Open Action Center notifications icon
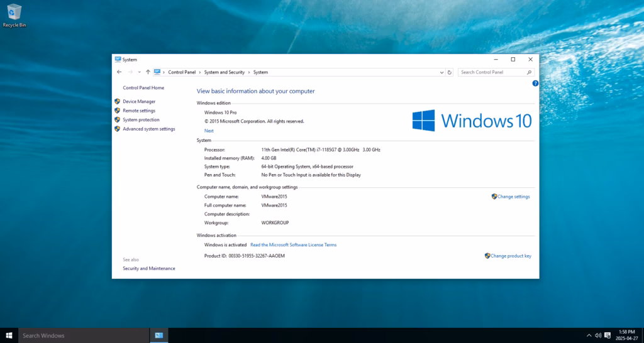 click(608, 335)
